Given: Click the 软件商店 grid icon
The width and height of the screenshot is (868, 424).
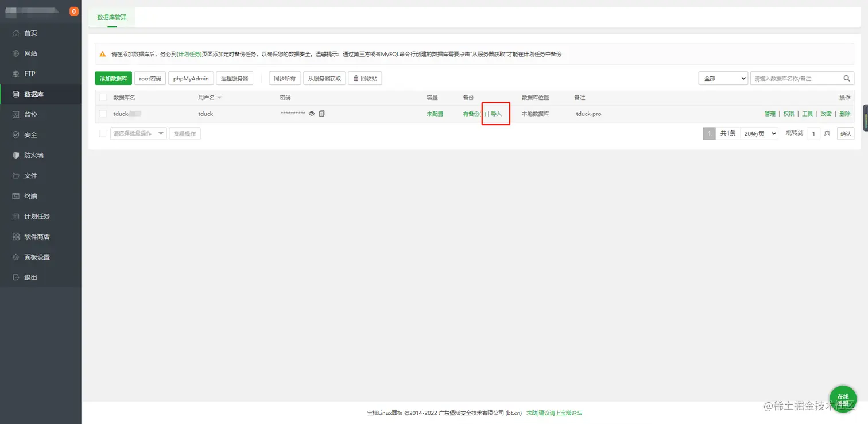Looking at the screenshot, I should pyautogui.click(x=16, y=237).
